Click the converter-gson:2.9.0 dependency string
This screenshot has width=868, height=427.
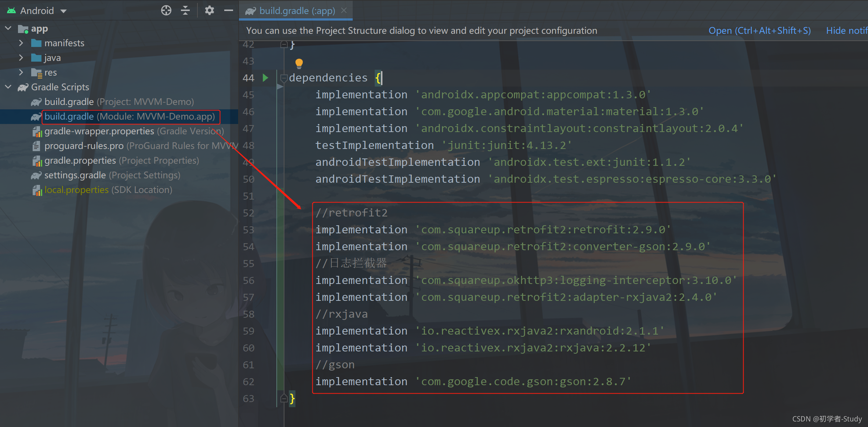(563, 247)
